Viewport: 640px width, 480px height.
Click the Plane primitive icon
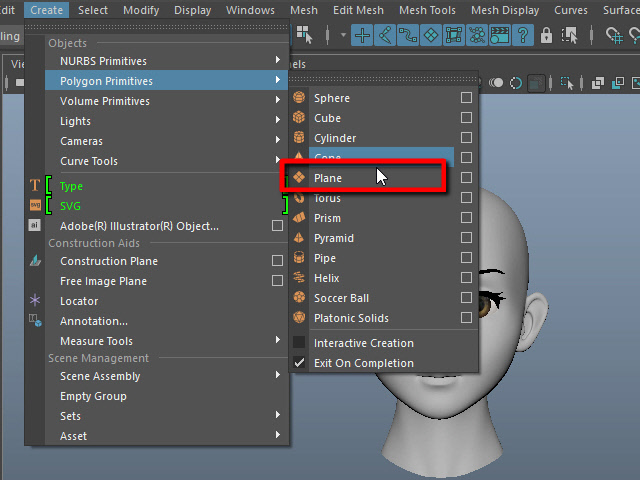click(x=299, y=178)
